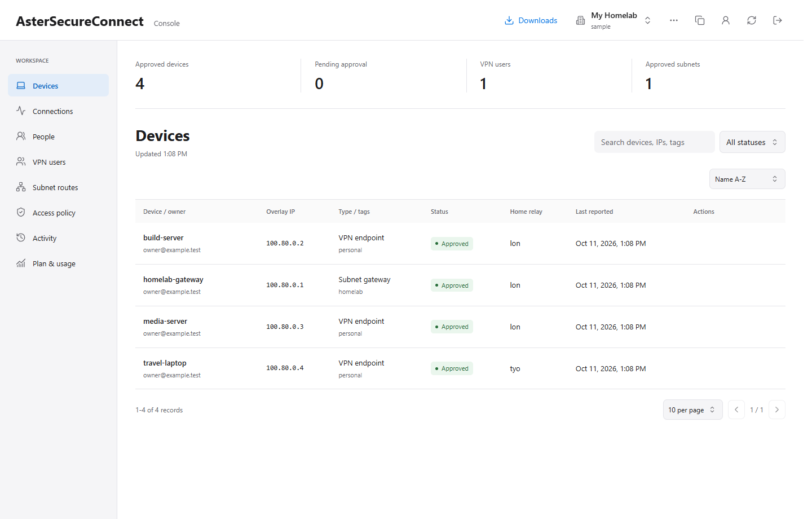Click the sign out icon
This screenshot has height=519, width=812.
pos(778,20)
